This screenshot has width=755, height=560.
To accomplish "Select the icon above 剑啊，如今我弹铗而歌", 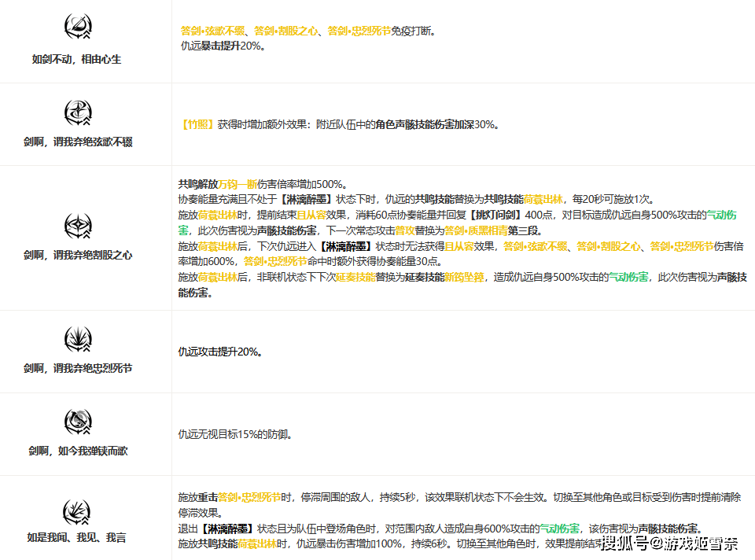I will click(78, 422).
